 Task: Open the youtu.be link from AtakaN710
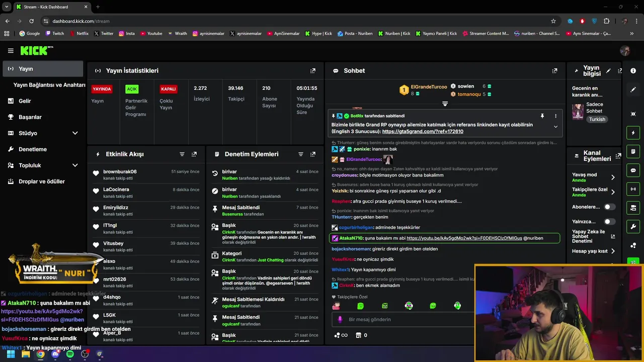(x=464, y=238)
